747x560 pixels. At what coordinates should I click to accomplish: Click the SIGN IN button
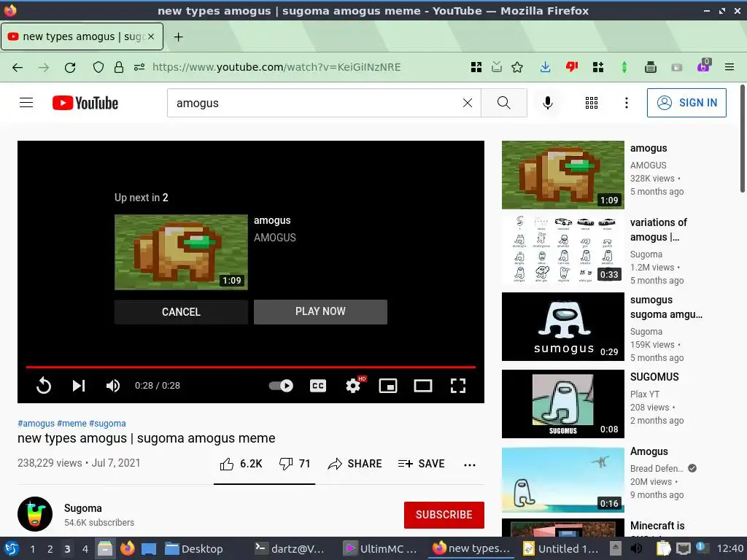[x=686, y=102]
